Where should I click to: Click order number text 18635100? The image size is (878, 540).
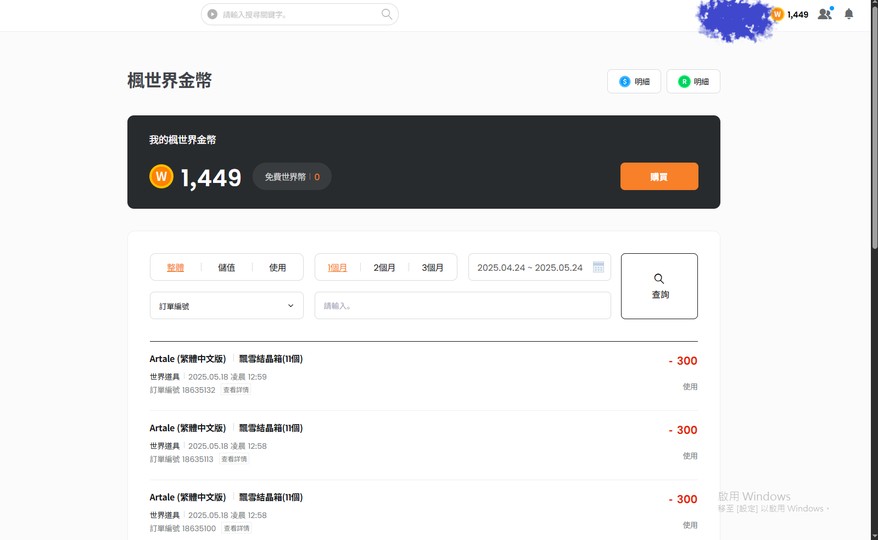point(199,528)
